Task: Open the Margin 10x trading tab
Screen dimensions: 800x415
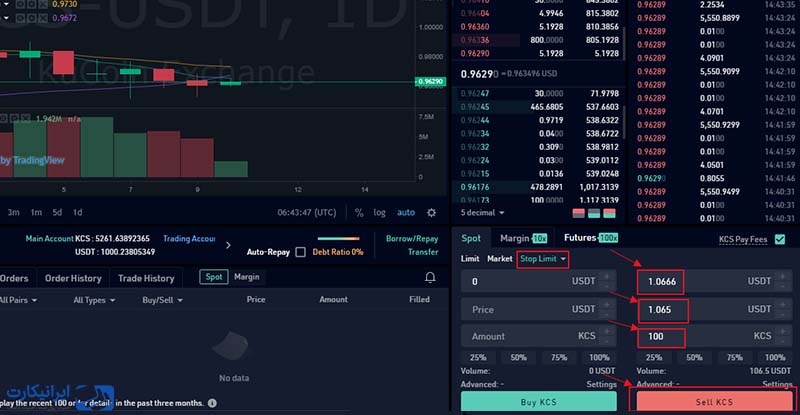Action: click(x=523, y=238)
